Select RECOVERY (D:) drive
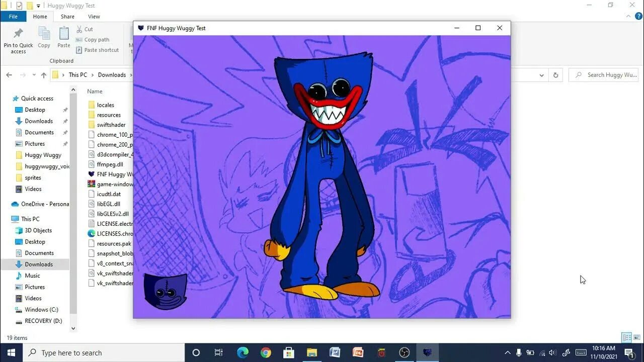Screen dimensions: 644x362 click(x=43, y=321)
